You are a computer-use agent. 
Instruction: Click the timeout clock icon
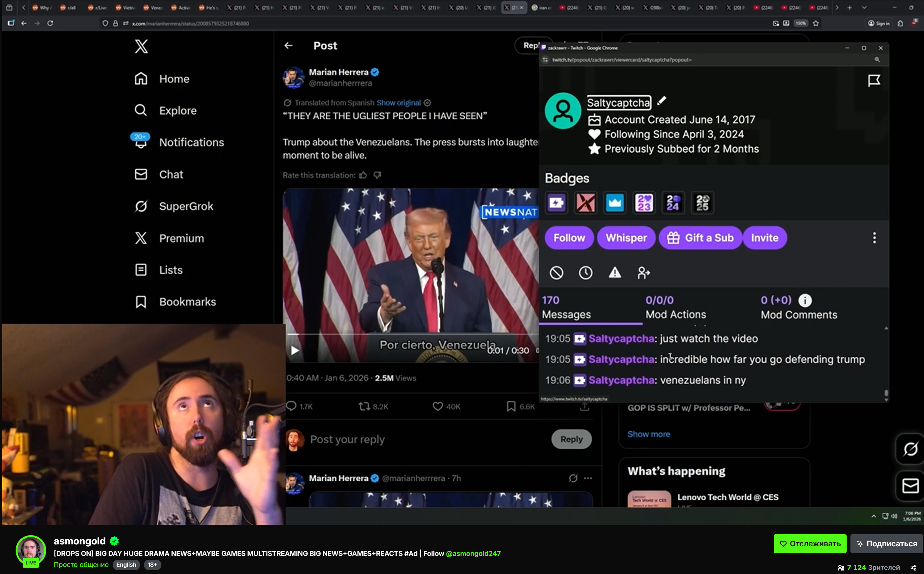tap(585, 273)
